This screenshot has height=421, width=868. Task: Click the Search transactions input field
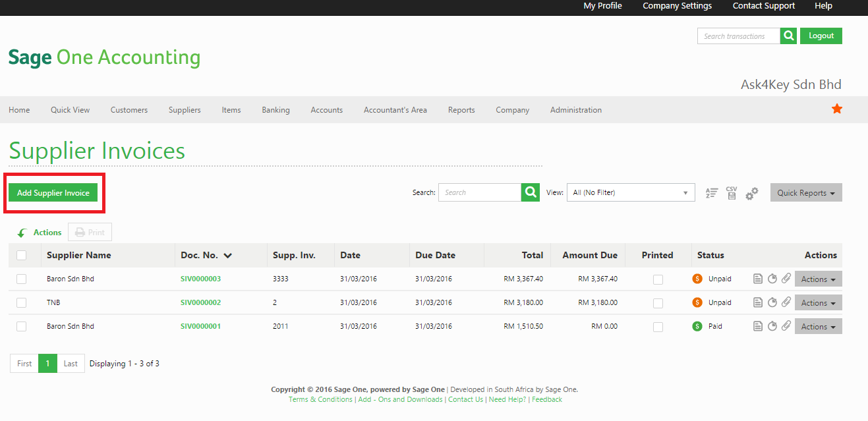[738, 36]
